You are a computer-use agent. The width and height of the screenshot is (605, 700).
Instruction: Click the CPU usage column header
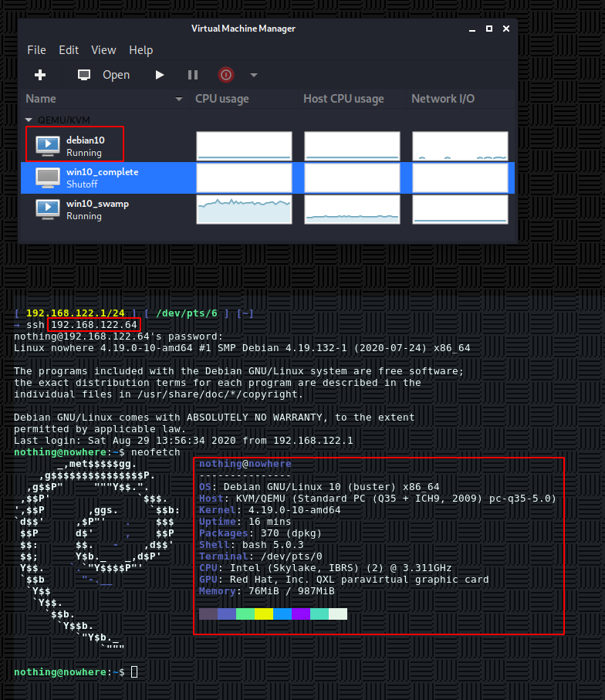pos(244,99)
